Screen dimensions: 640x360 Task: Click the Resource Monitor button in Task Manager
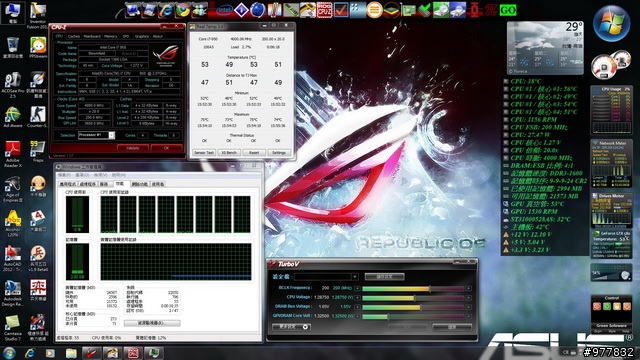point(152,323)
